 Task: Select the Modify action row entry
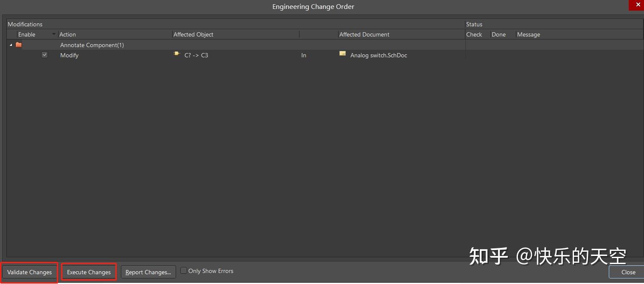(70, 55)
